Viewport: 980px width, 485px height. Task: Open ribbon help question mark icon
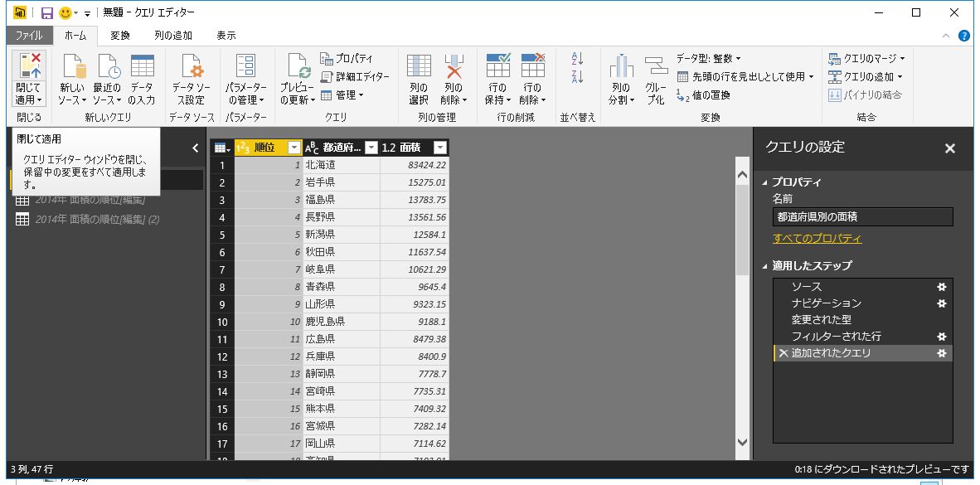[x=964, y=36]
